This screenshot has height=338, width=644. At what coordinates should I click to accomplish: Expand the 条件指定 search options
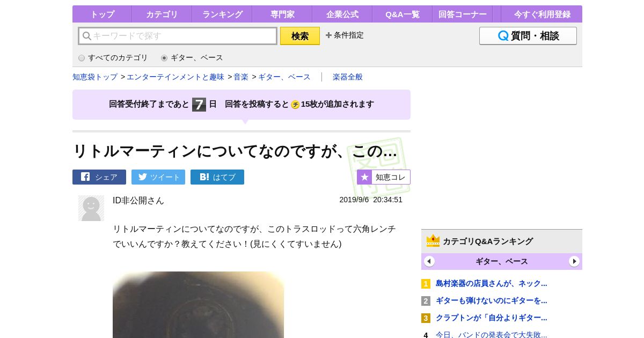(345, 35)
